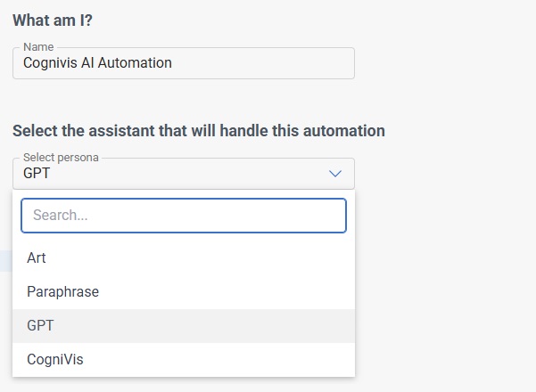Click the light blue strip left of the dropdown list
This screenshot has height=392, width=536.
coord(5,260)
